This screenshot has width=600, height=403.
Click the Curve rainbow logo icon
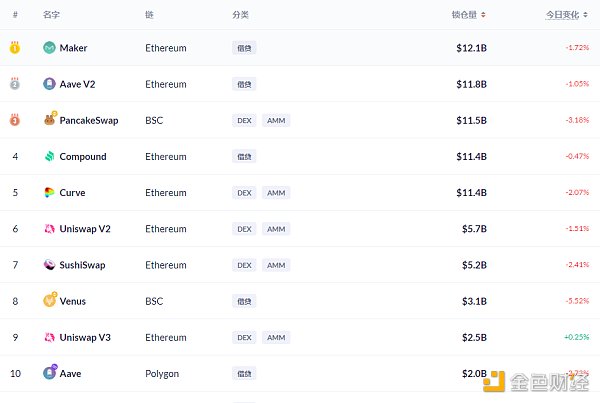tap(50, 193)
